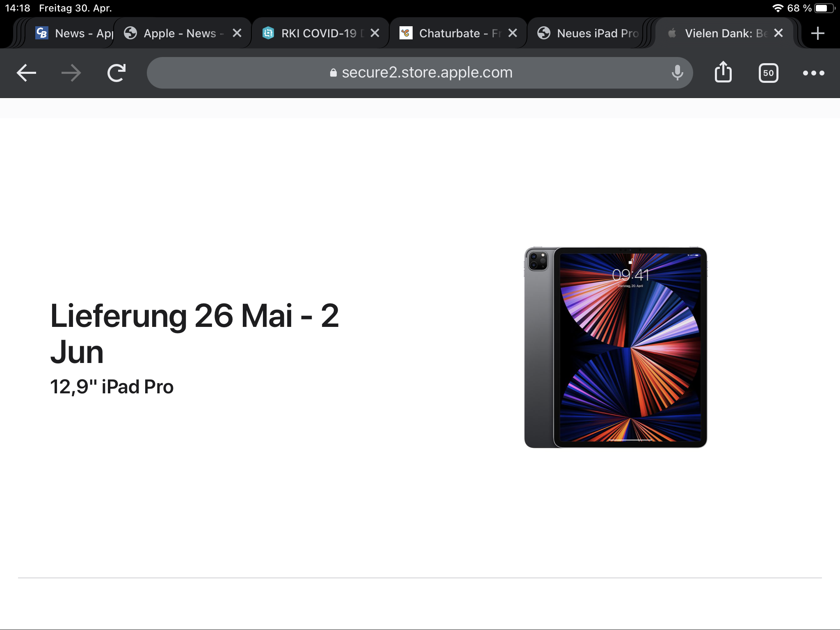Close the Vielen Dank tab
Image resolution: width=840 pixels, height=630 pixels.
pos(778,33)
